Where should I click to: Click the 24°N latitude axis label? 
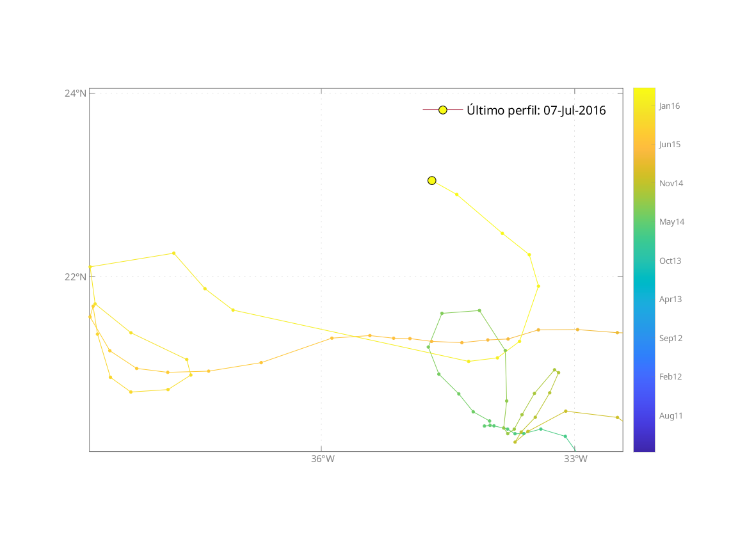click(x=75, y=93)
